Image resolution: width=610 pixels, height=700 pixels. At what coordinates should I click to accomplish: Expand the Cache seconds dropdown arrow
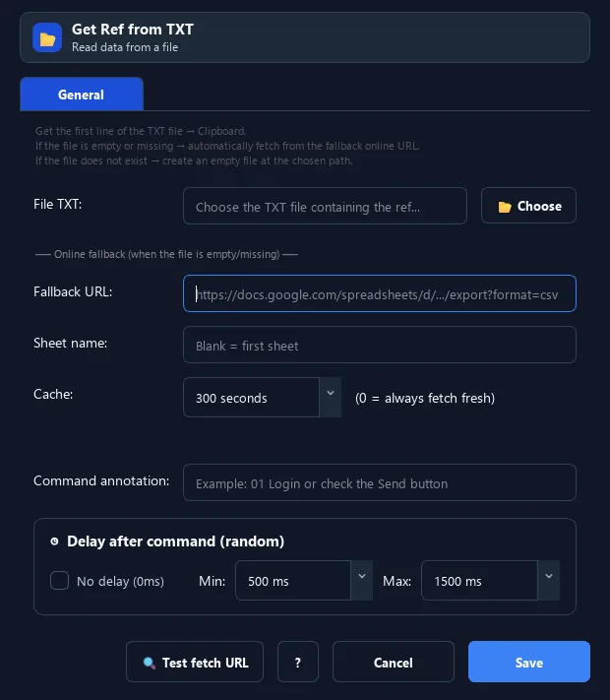point(331,398)
